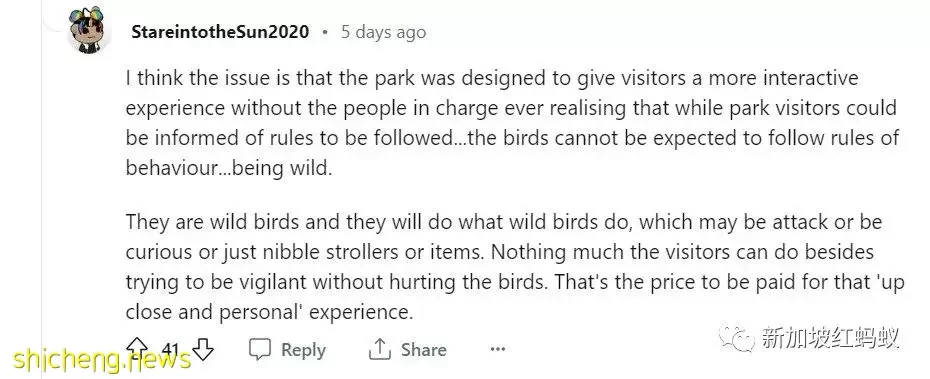The image size is (930, 379).
Task: Click the paragraph starting 'I think the issue'
Action: [x=512, y=123]
